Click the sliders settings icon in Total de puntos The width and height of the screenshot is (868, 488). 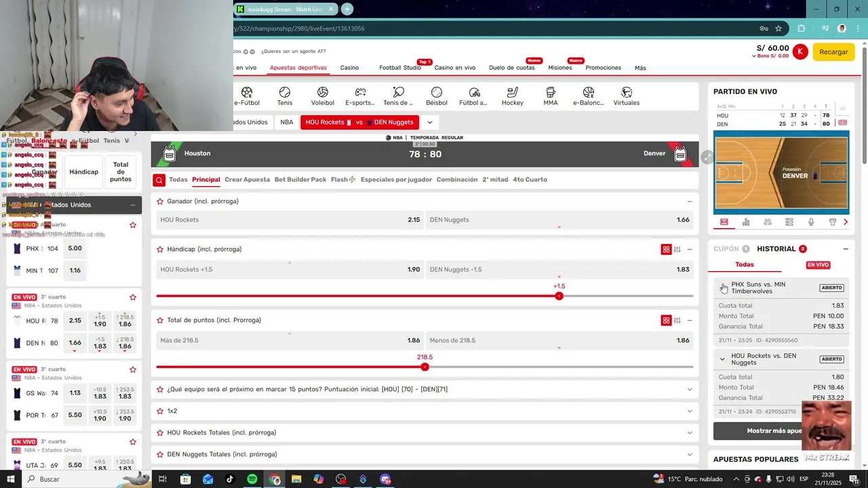tap(677, 321)
